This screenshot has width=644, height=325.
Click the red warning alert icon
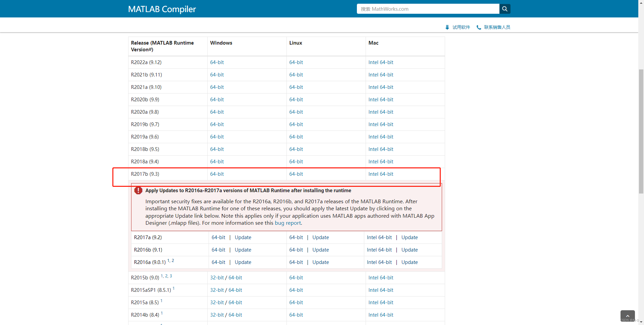[138, 191]
